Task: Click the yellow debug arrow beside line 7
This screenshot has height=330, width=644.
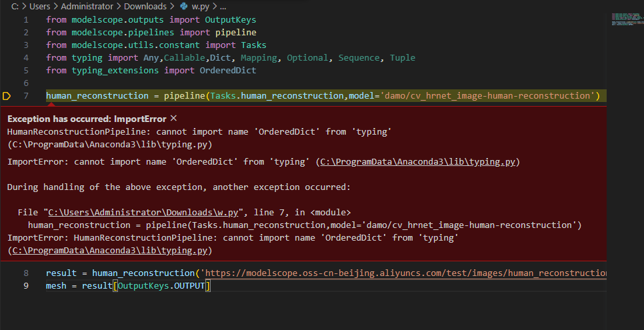Action: [x=7, y=97]
